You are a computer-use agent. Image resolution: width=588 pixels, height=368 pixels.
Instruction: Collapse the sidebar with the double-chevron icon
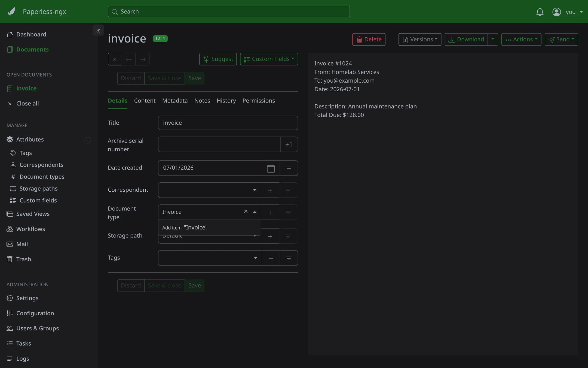click(x=98, y=31)
